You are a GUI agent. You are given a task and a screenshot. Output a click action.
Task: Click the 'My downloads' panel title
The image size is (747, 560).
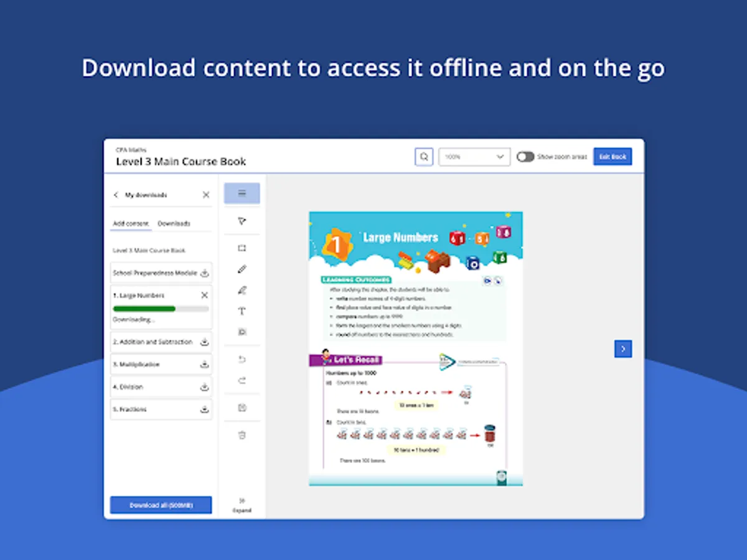click(x=146, y=195)
